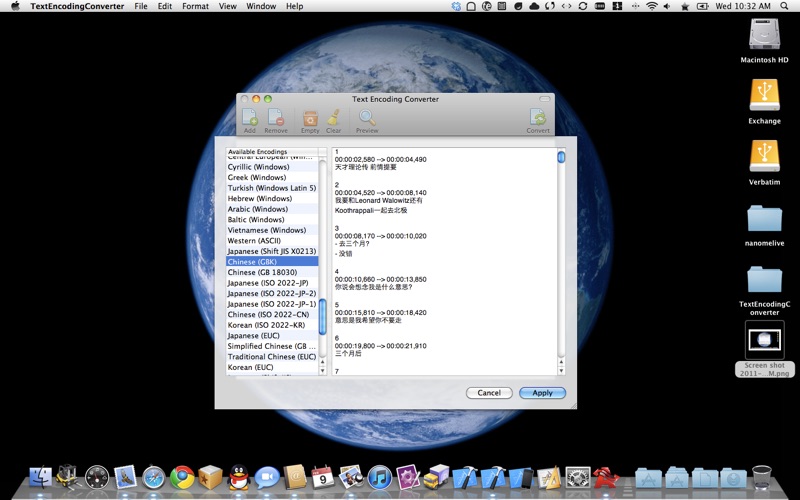This screenshot has width=800, height=500.
Task: Open the Wi-Fi status menu
Action: [x=652, y=6]
